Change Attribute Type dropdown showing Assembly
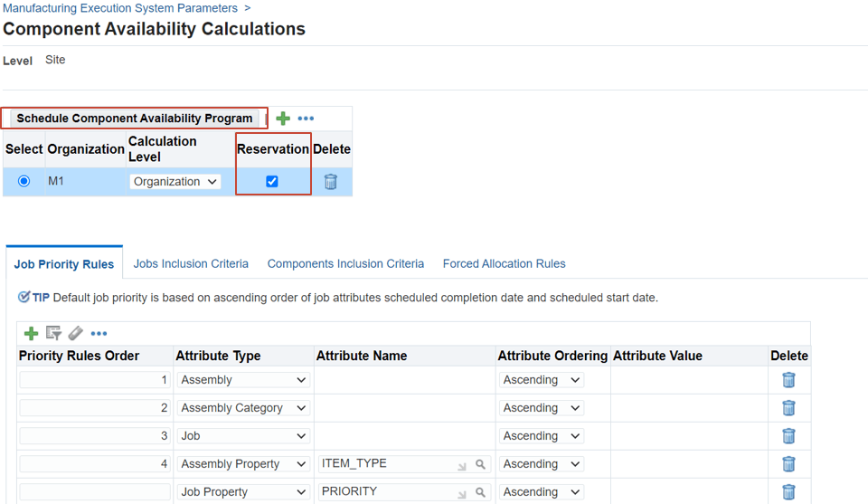Image resolution: width=868 pixels, height=504 pixels. click(243, 380)
